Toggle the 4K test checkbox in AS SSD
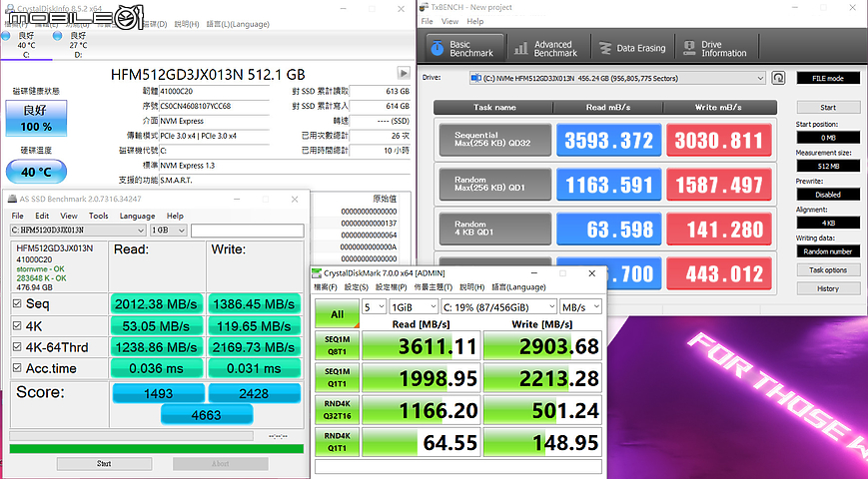The image size is (868, 479). (x=17, y=325)
